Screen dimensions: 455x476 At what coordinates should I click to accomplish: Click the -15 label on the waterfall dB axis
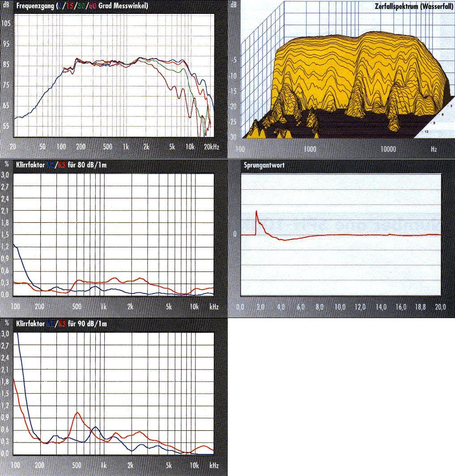point(233,91)
